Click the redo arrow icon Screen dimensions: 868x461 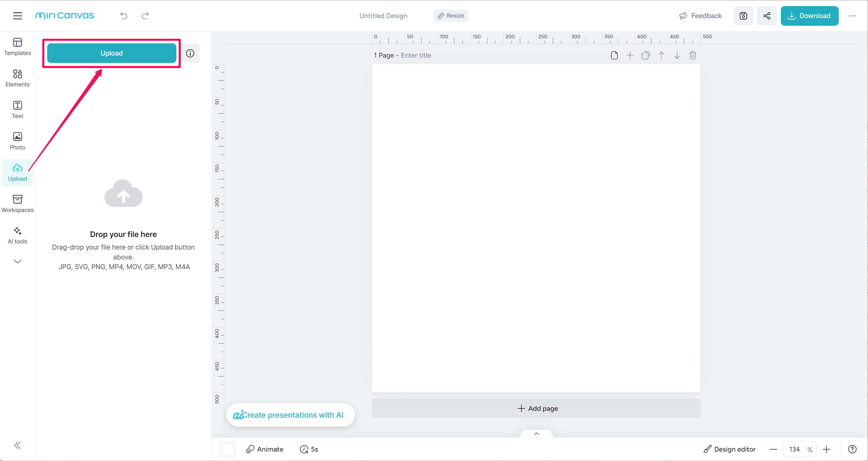point(145,16)
